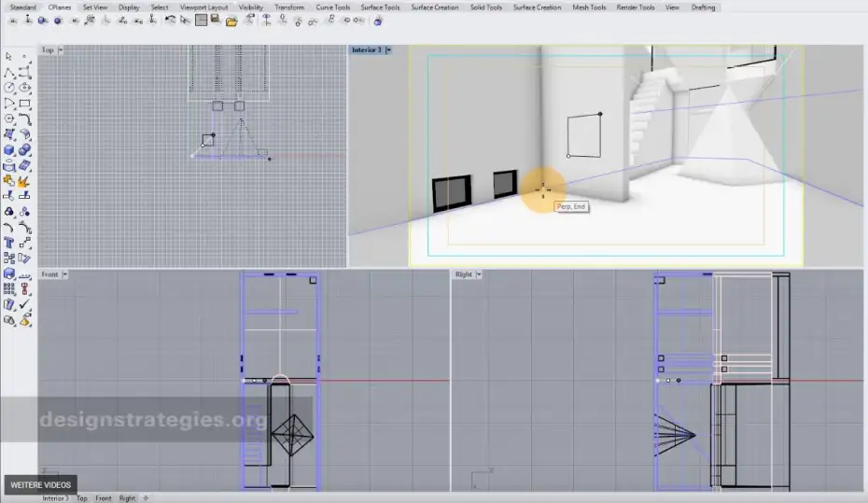The height and width of the screenshot is (503, 868).
Task: Open the Curve Tools toolbar tab
Action: pos(332,7)
